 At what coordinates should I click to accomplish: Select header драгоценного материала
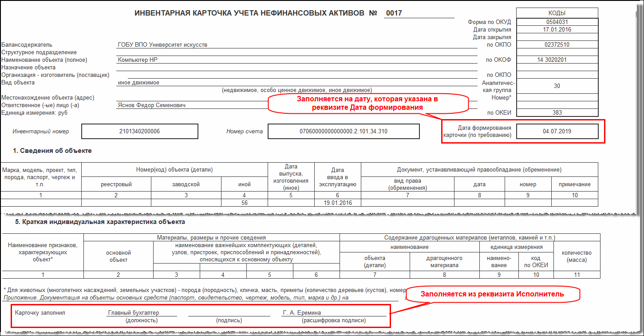pyautogui.click(x=445, y=261)
